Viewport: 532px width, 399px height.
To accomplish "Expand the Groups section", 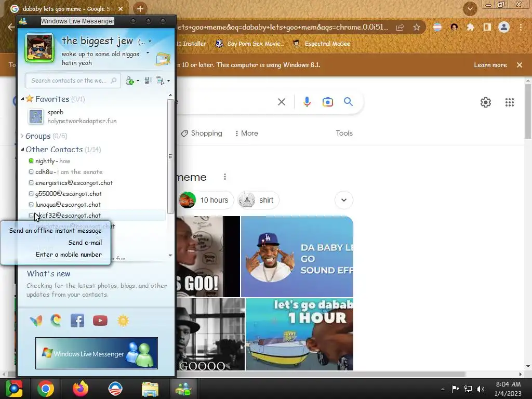I will [22, 136].
